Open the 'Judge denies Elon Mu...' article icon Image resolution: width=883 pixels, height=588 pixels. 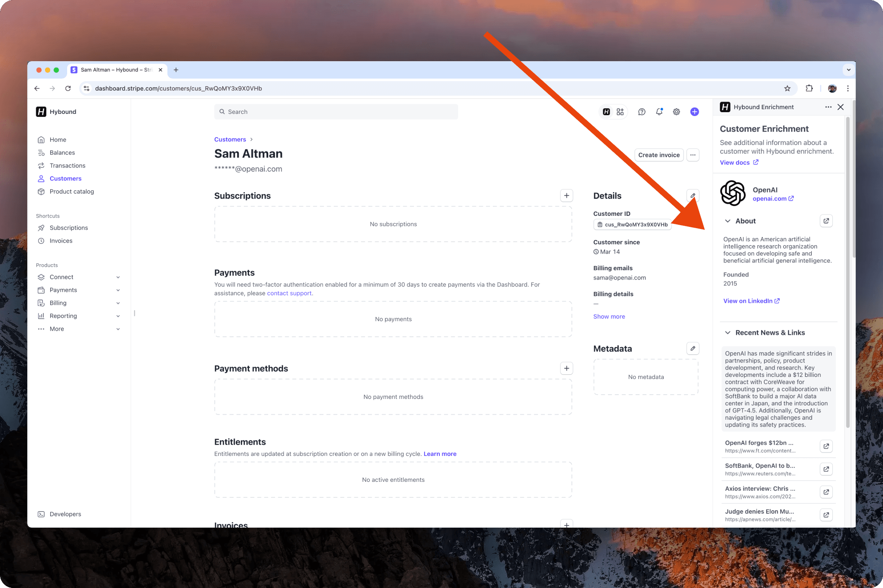tap(826, 515)
